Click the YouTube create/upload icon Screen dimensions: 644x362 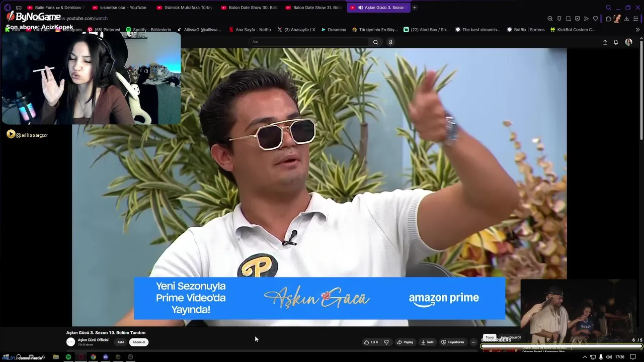point(605,42)
